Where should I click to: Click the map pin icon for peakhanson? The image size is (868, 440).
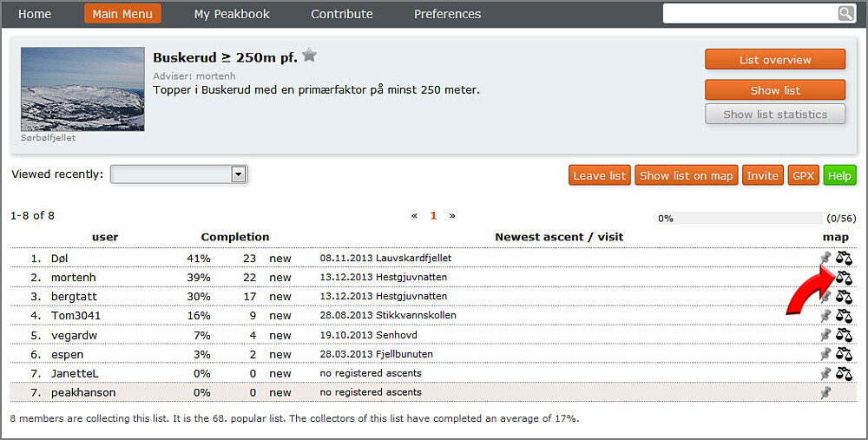coord(825,393)
